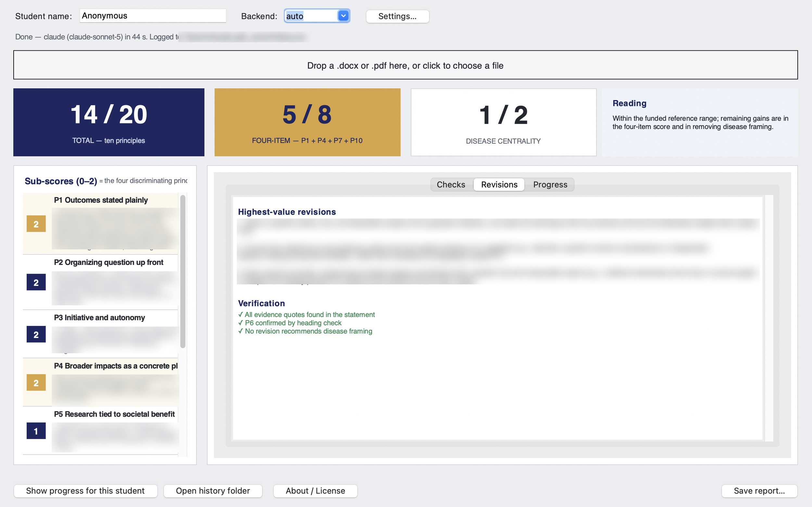Open the Progress tab
This screenshot has height=507, width=812.
tap(550, 184)
